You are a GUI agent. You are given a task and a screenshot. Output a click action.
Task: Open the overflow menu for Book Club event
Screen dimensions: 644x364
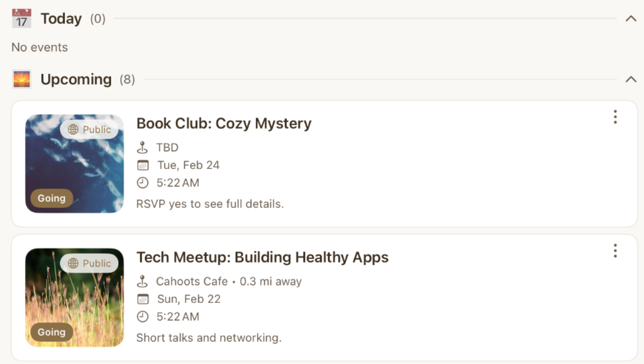614,117
